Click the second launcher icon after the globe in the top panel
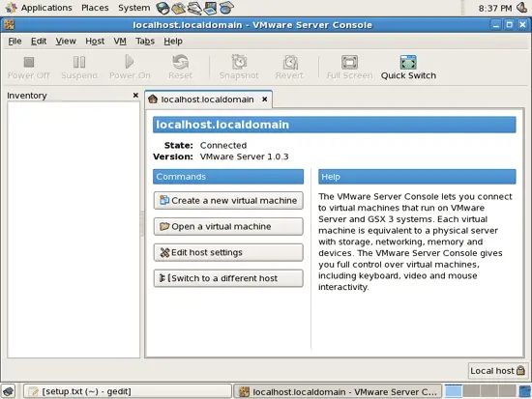The height and width of the screenshot is (399, 532). tap(179, 8)
